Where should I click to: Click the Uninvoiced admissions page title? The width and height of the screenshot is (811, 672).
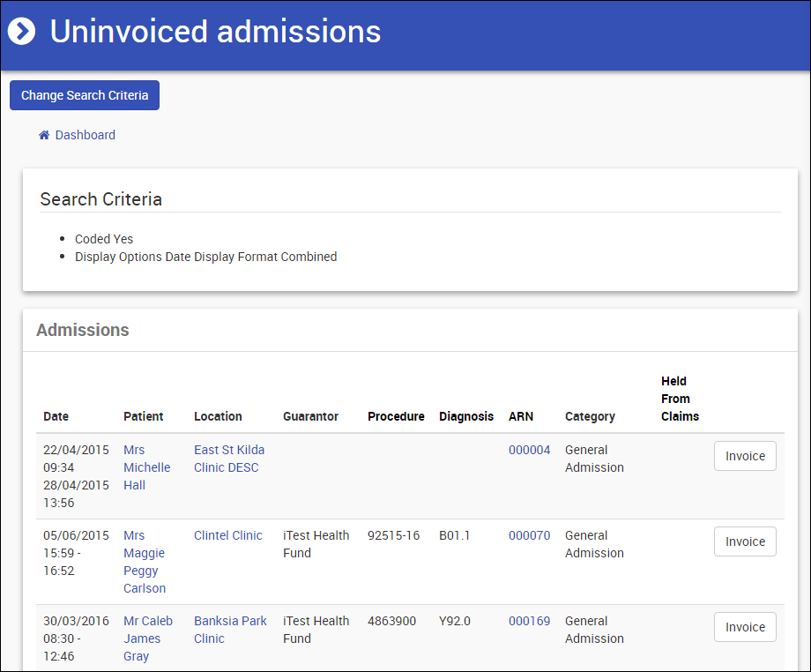pyautogui.click(x=215, y=32)
